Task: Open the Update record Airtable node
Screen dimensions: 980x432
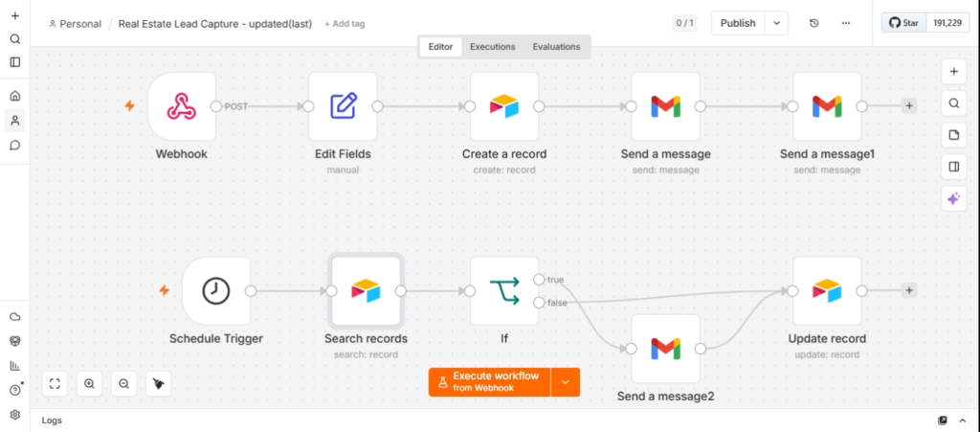Action: [x=827, y=290]
